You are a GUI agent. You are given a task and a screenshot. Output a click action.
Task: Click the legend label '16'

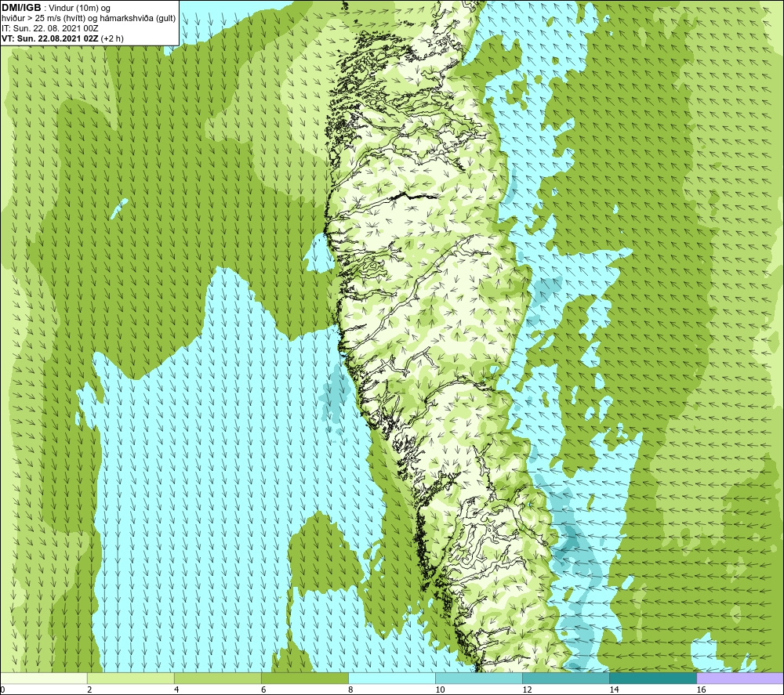pos(701,690)
